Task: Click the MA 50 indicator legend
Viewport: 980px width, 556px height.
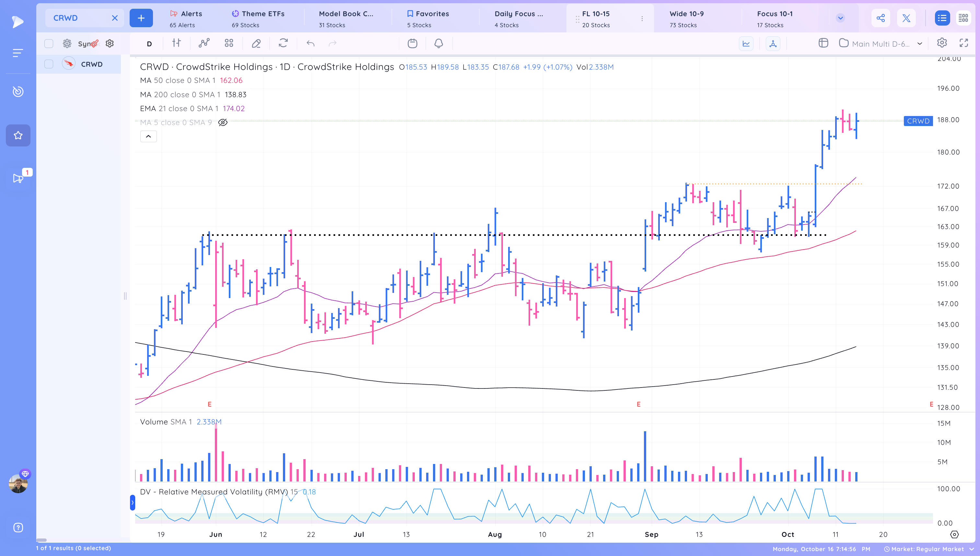Action: pos(191,81)
